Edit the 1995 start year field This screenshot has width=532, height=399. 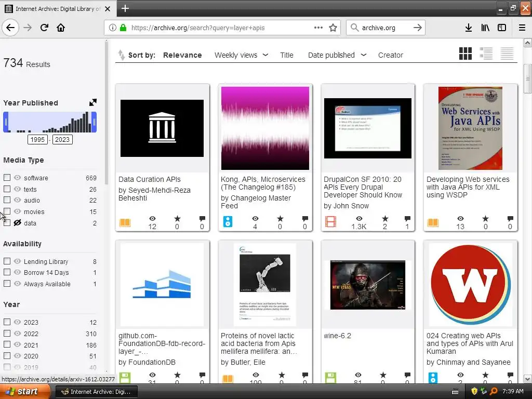37,139
